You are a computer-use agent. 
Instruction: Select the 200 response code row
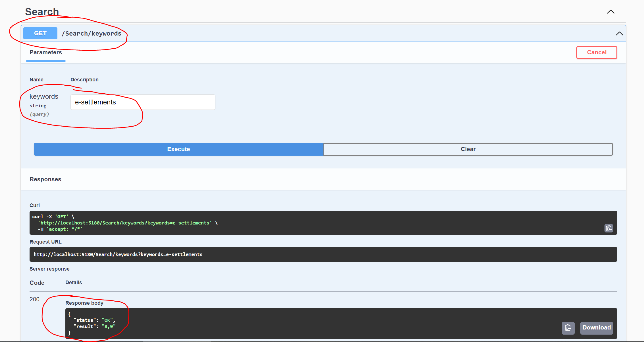[x=34, y=299]
